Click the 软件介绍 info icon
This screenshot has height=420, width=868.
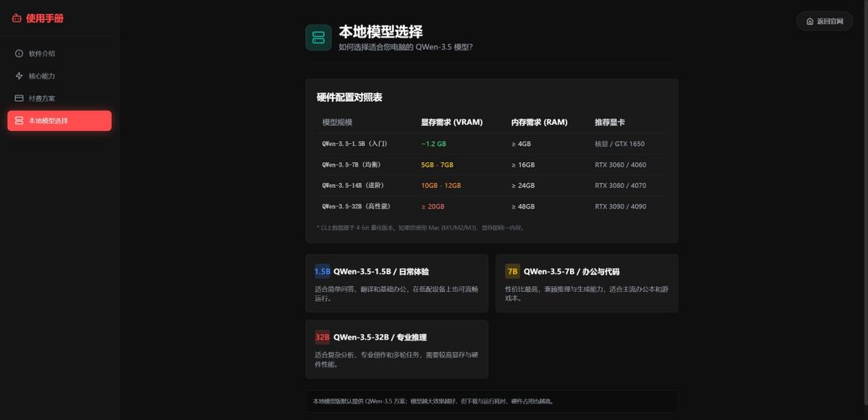click(20, 53)
